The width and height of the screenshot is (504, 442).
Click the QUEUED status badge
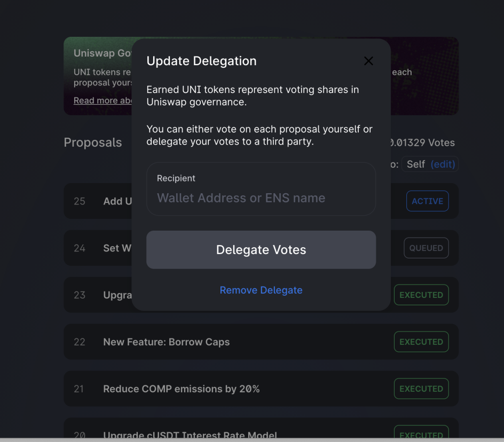426,248
